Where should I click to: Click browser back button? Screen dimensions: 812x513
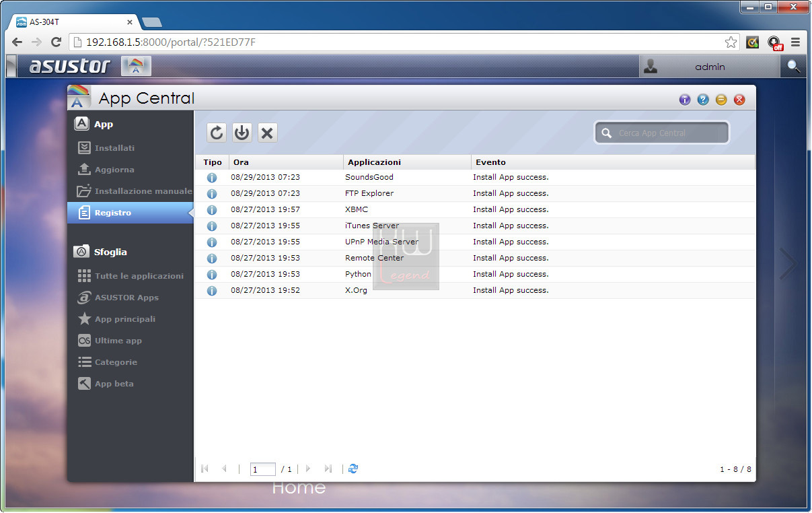[17, 42]
